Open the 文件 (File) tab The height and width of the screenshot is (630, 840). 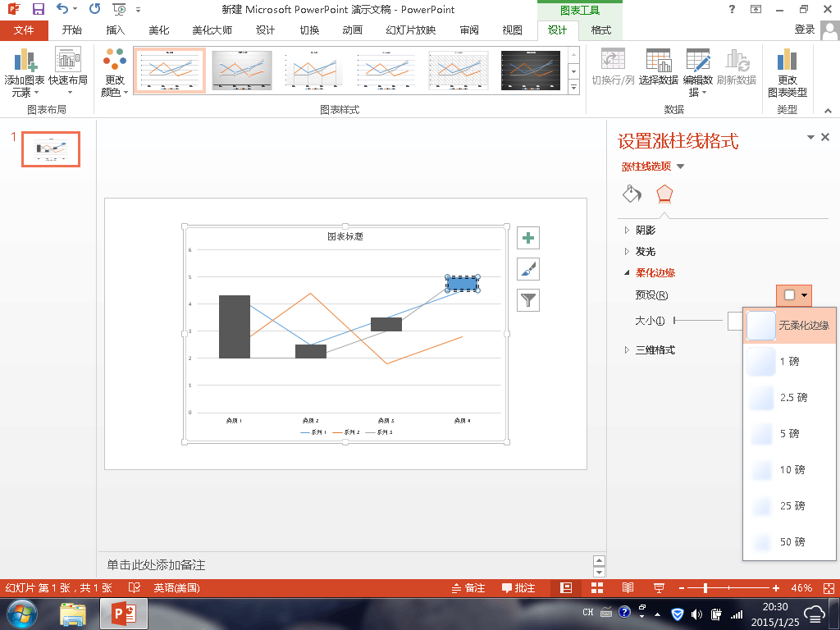[24, 30]
